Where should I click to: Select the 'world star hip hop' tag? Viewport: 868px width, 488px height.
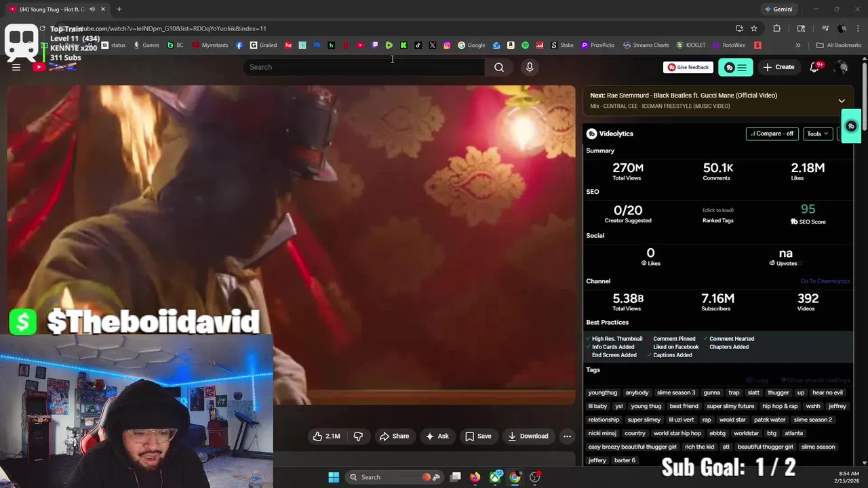pos(677,433)
